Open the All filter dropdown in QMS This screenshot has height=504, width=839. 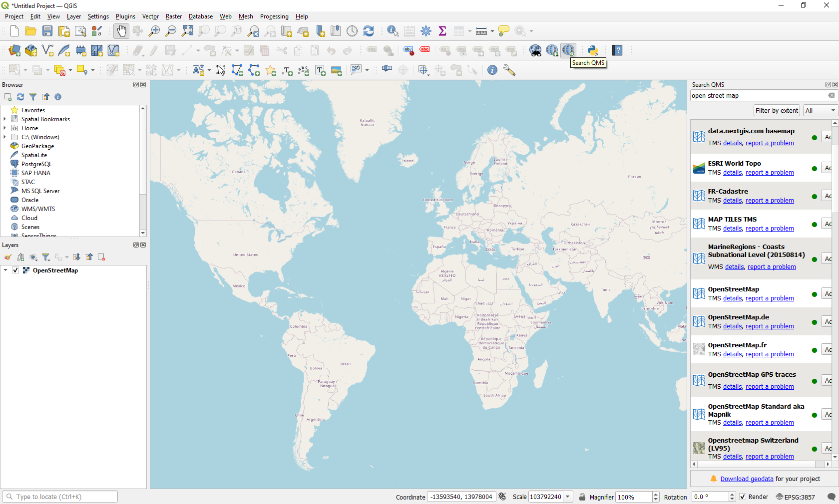(x=820, y=111)
